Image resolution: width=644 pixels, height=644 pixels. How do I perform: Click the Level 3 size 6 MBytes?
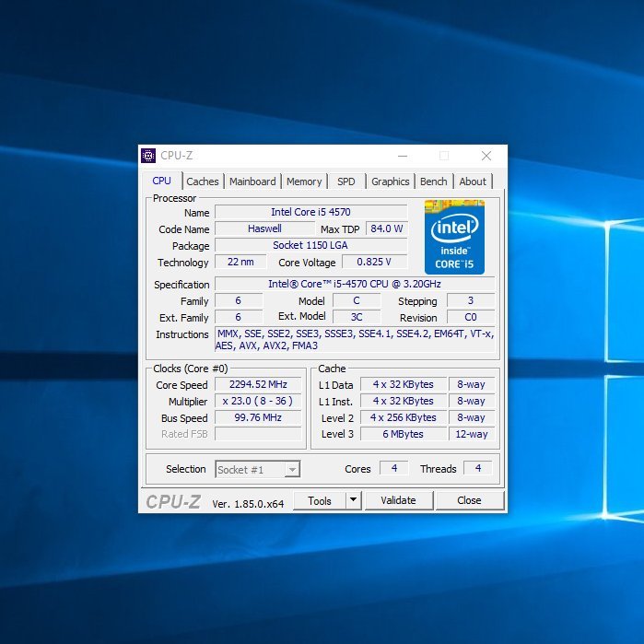point(404,434)
